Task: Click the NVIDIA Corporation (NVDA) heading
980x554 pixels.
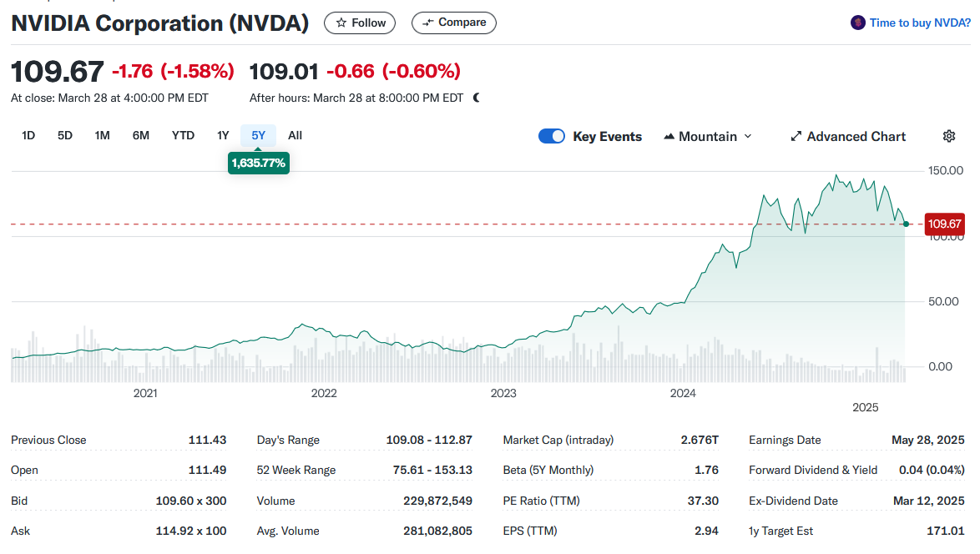Action: [x=160, y=23]
